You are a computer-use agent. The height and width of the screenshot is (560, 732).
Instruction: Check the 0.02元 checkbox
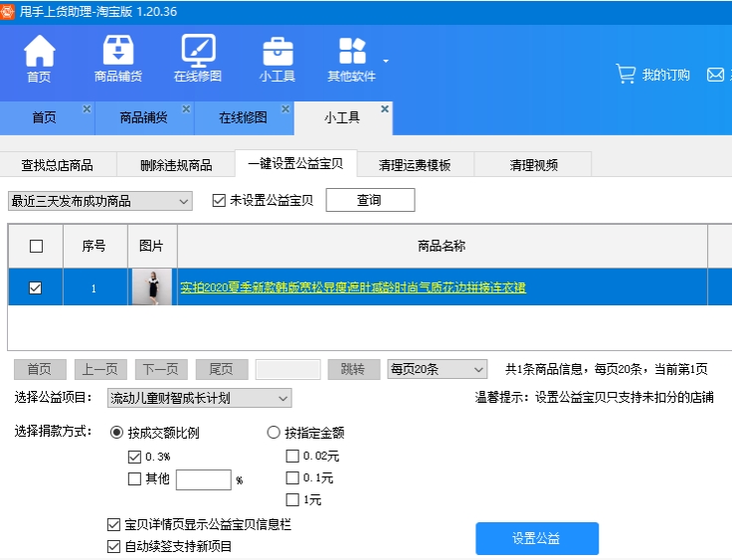coord(292,456)
